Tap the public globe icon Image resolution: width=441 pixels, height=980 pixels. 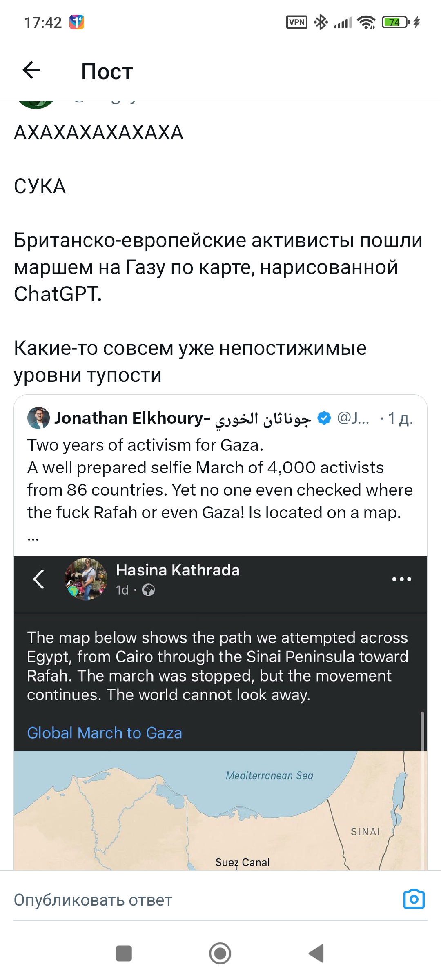(x=148, y=590)
